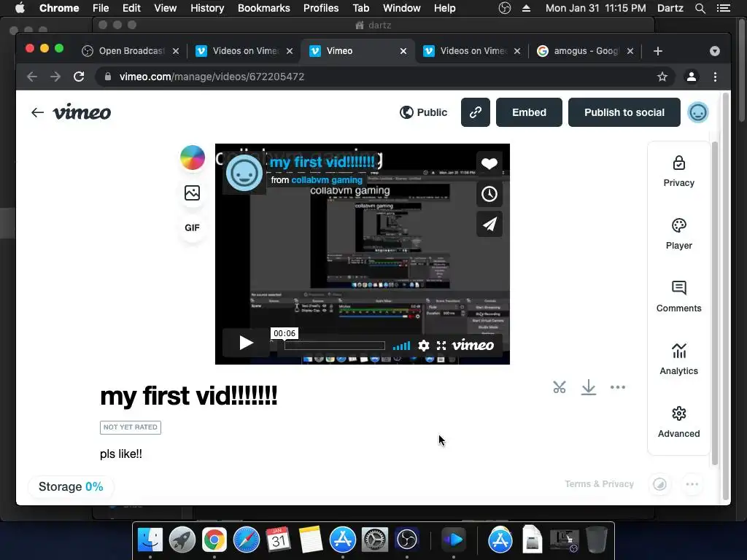The width and height of the screenshot is (747, 560).
Task: Click the Chrome back navigation arrow
Action: click(x=32, y=77)
